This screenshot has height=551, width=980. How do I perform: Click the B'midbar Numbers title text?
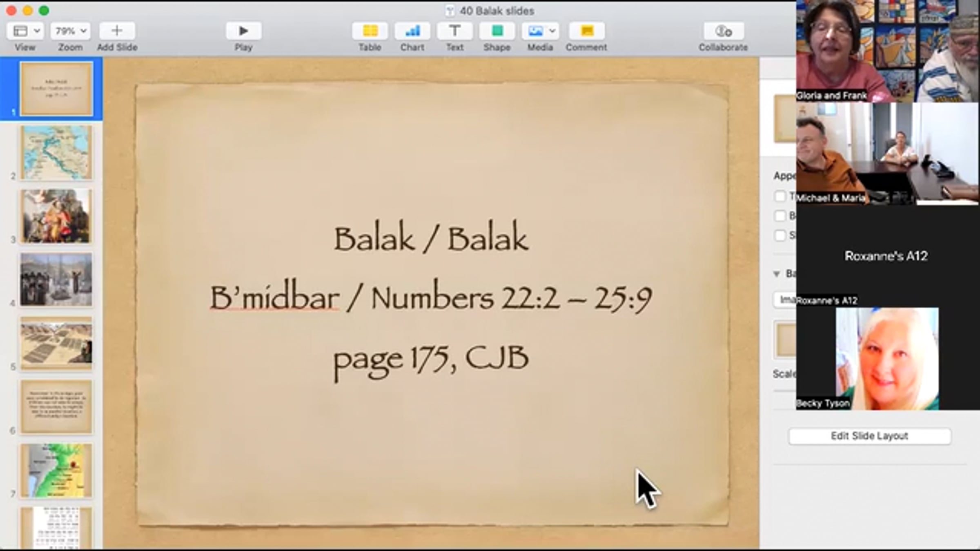pyautogui.click(x=431, y=298)
